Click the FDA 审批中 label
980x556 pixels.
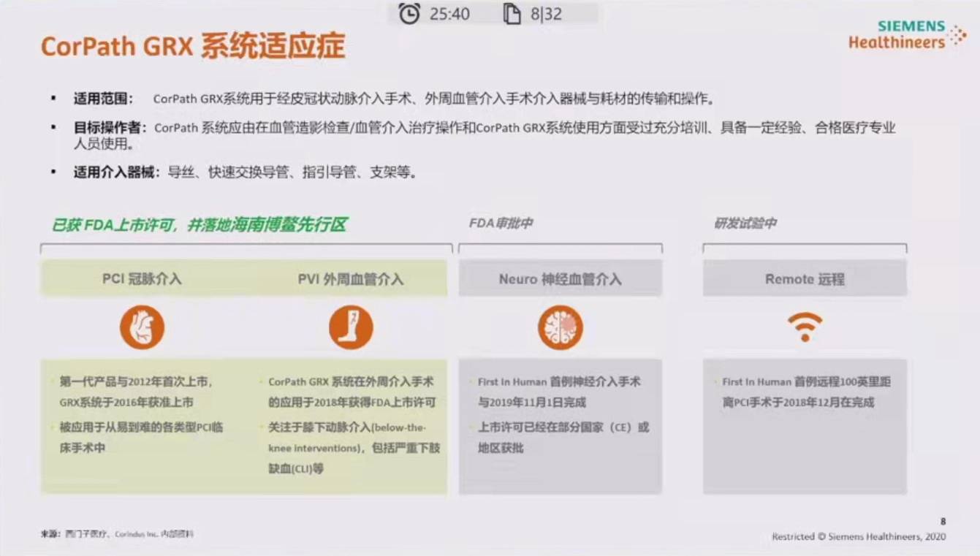point(503,223)
